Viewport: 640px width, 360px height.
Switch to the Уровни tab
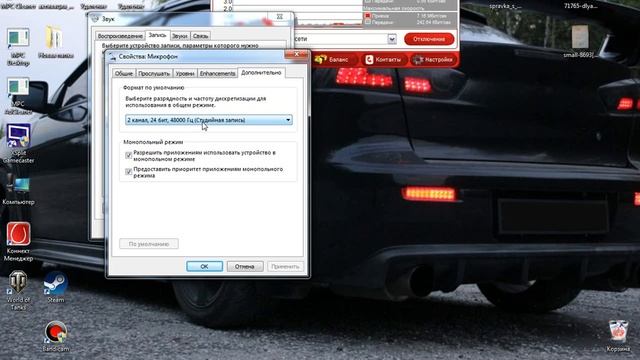(x=185, y=73)
